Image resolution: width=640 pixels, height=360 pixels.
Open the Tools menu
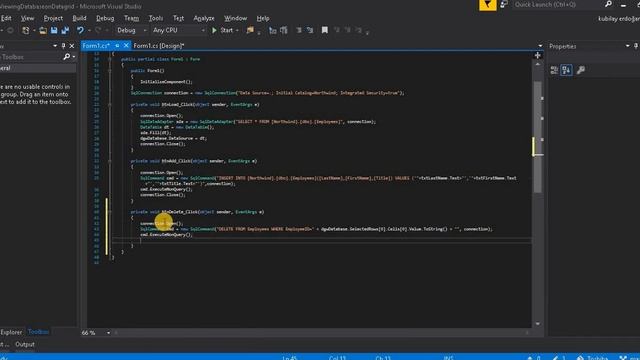pos(156,18)
